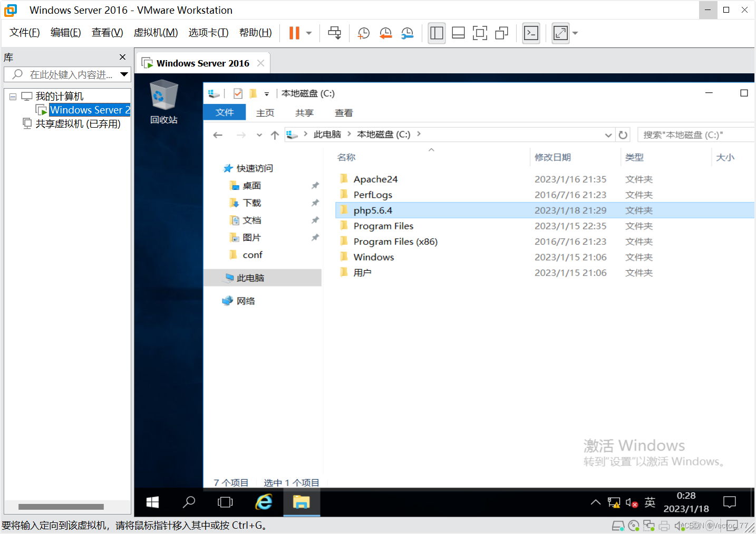
Task: Open Task View on the guest taskbar
Action: click(225, 502)
